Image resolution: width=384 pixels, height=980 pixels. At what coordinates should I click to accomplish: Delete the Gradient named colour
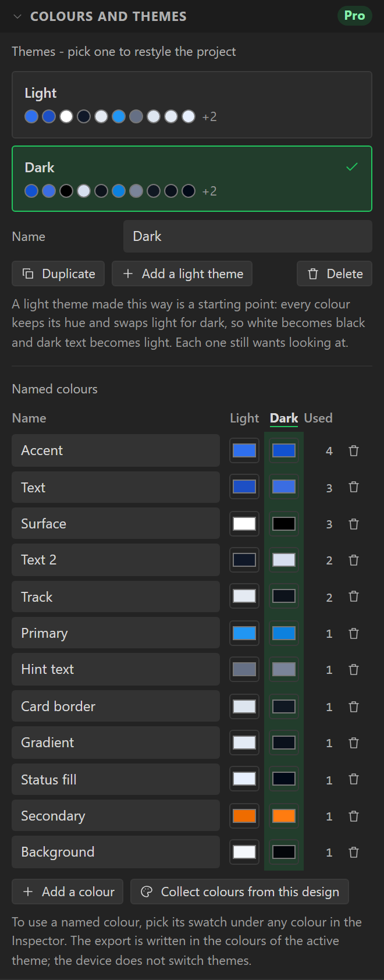tap(354, 743)
